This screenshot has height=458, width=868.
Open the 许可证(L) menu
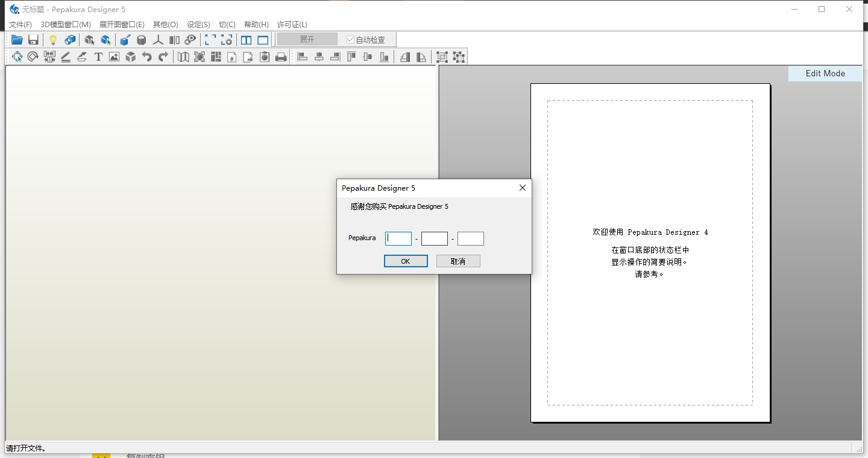coord(292,25)
